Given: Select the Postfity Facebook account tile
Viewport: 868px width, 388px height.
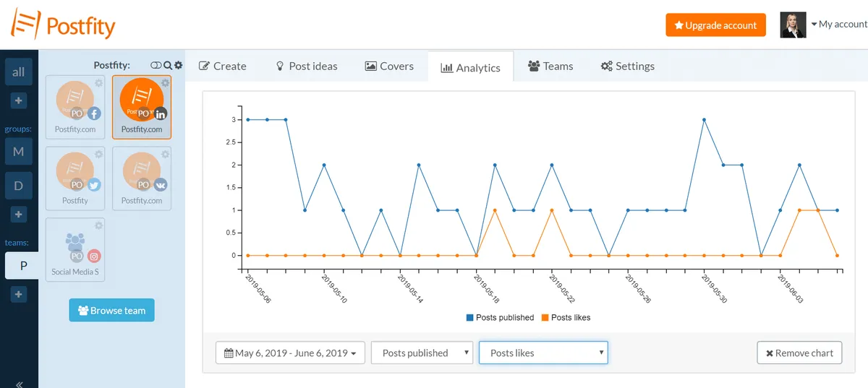Looking at the screenshot, I should tap(75, 107).
